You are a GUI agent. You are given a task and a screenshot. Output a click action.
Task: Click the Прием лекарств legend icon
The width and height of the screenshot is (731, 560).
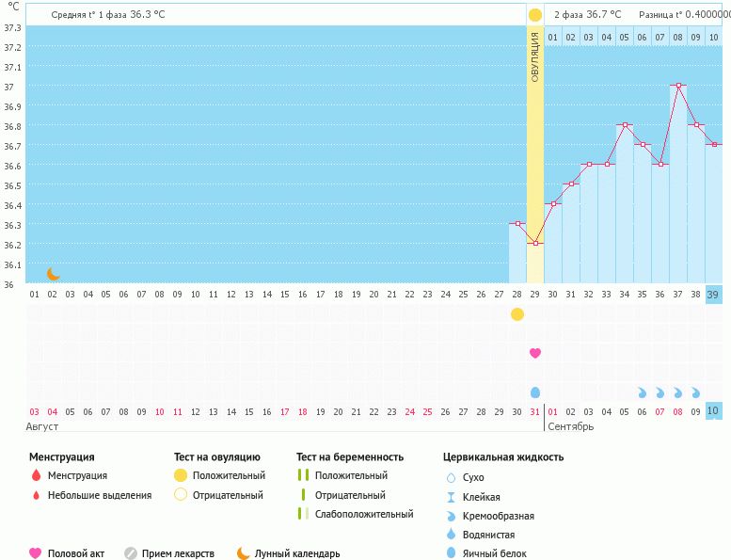(x=131, y=553)
